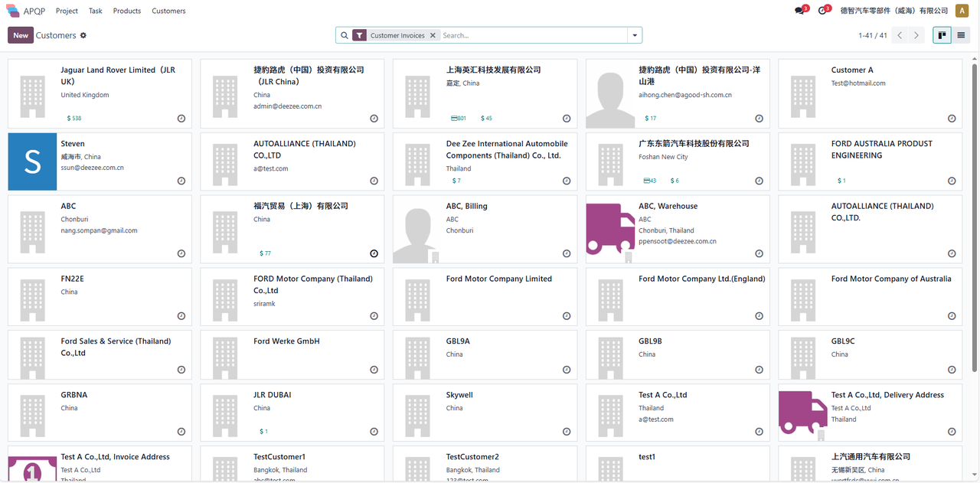Click the filter funnel icon in search
Image resolution: width=980 pixels, height=483 pixels.
coord(359,35)
